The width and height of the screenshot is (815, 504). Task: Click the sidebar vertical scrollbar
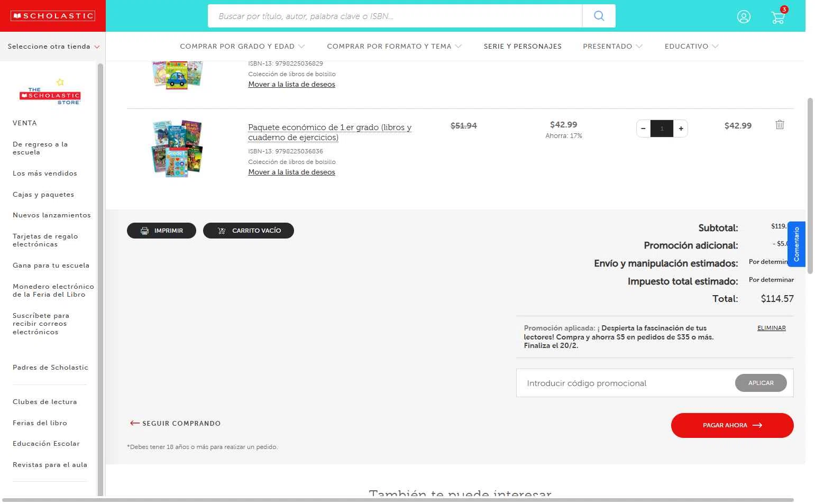coord(100,279)
